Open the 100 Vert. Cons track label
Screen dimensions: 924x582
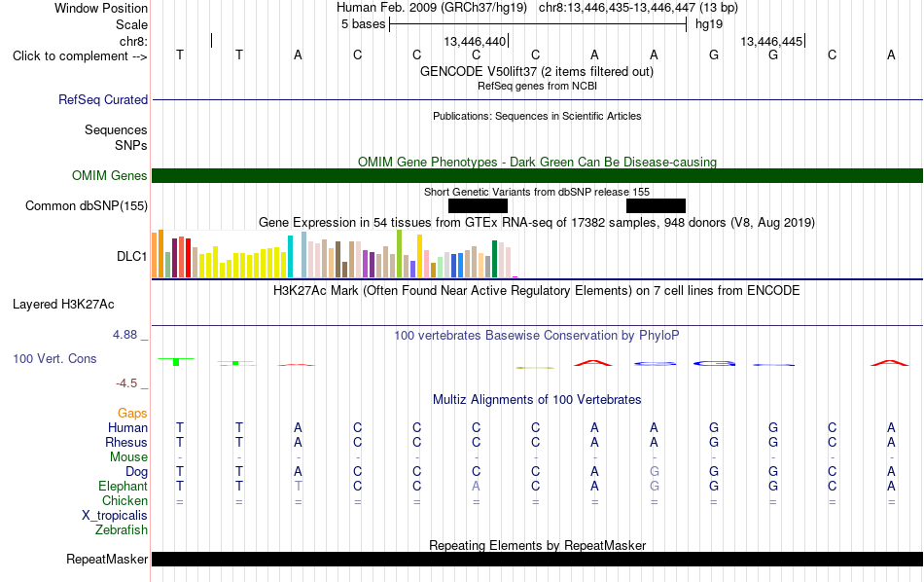coord(54,358)
